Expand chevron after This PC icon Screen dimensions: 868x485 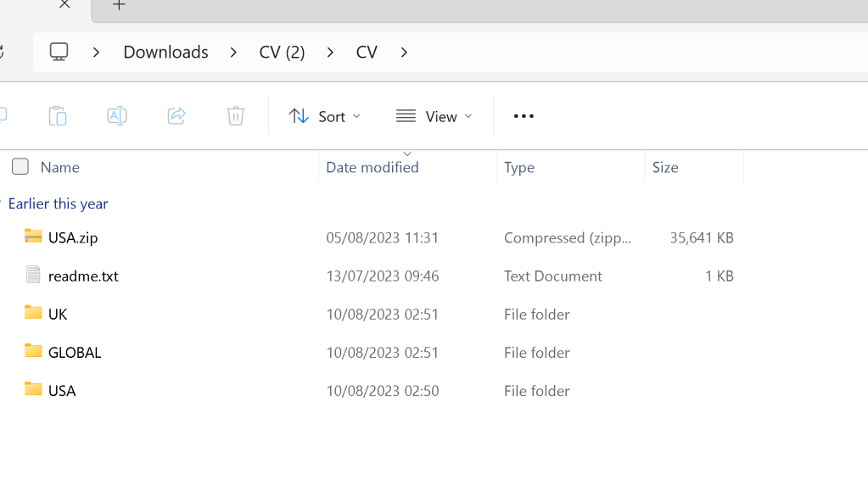pos(97,53)
